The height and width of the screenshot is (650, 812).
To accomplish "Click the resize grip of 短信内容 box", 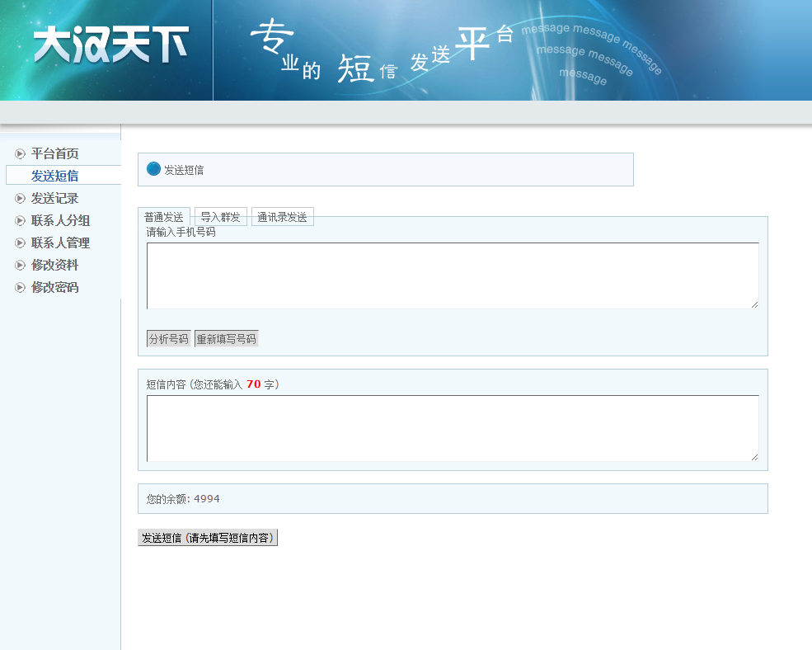I will tap(753, 457).
